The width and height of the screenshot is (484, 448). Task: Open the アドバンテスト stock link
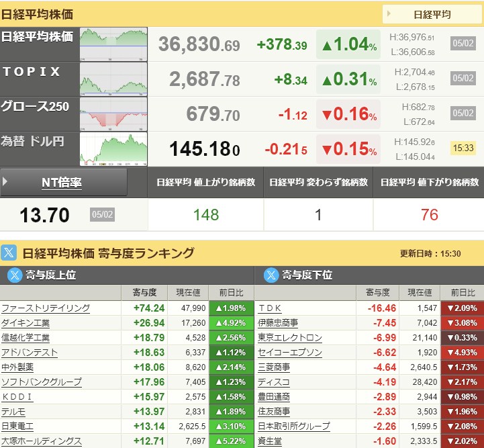coord(30,353)
